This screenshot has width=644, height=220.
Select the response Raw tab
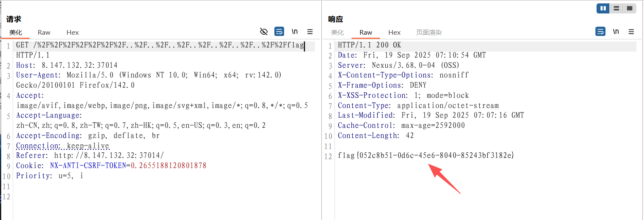[366, 33]
